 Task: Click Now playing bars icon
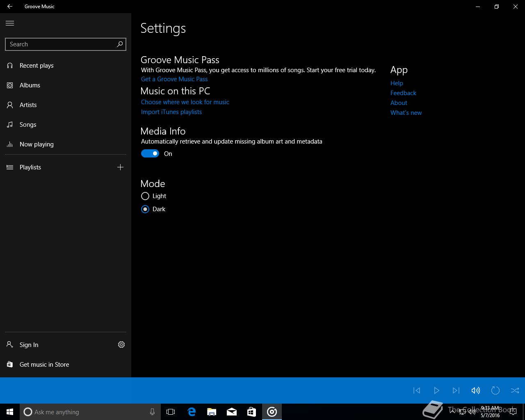point(10,144)
